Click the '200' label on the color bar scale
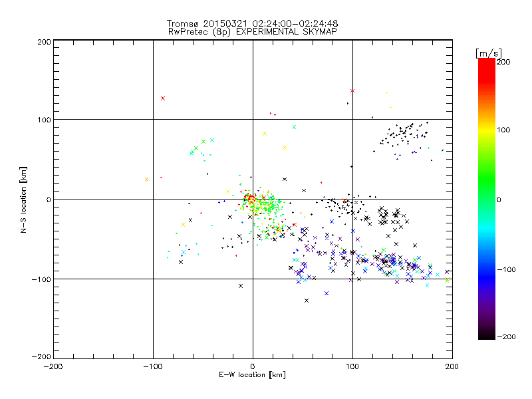Image resolution: width=532 pixels, height=399 pixels. point(503,62)
